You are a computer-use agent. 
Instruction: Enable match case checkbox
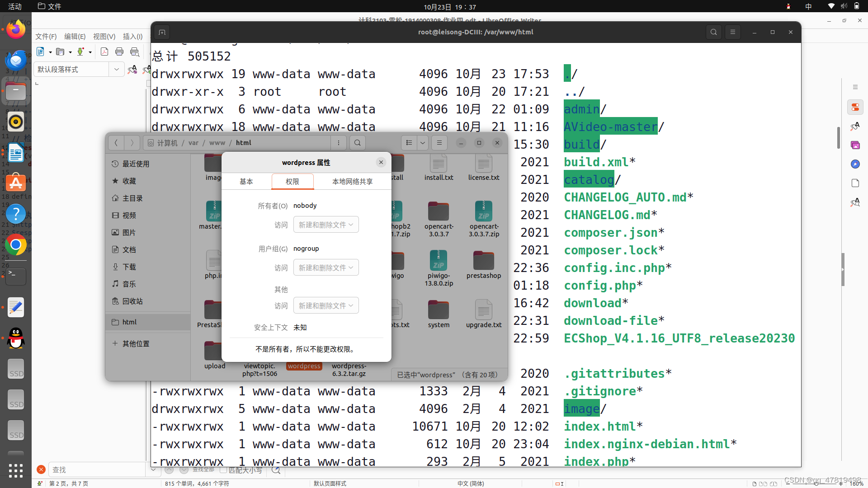coord(223,470)
